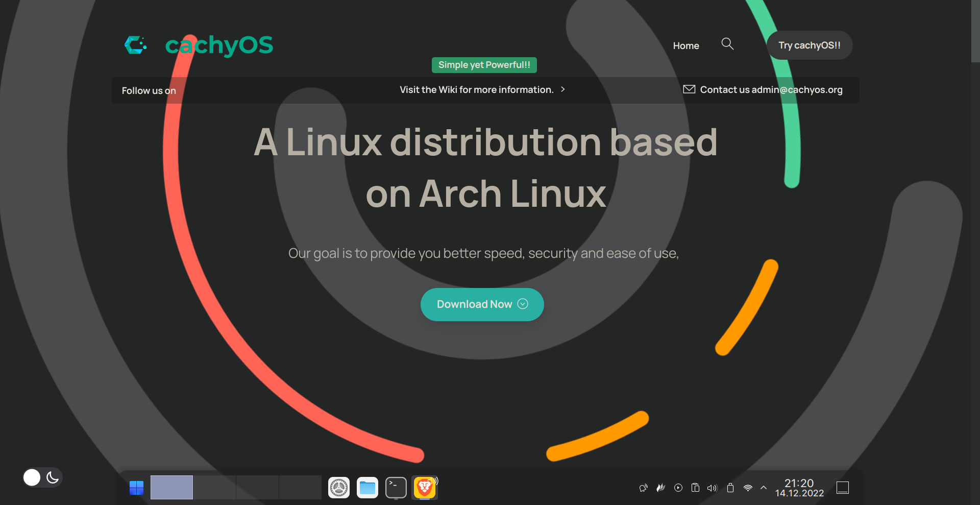This screenshot has height=505, width=980.
Task: Launch System Settings from the taskbar
Action: 339,488
